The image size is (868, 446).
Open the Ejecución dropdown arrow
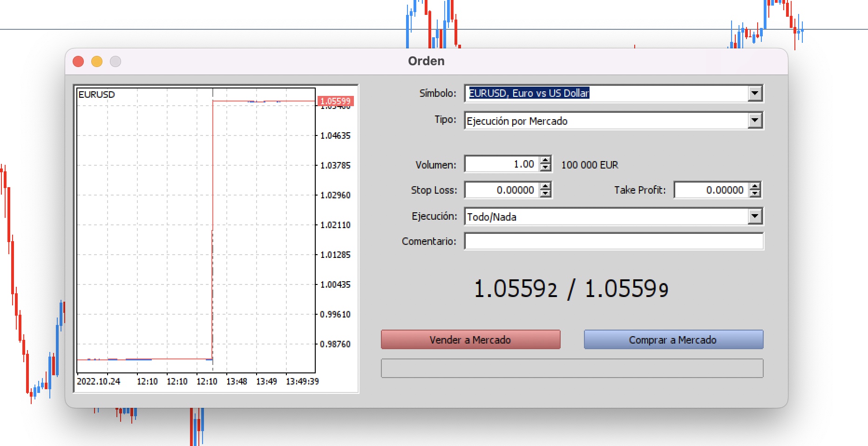[x=754, y=216]
